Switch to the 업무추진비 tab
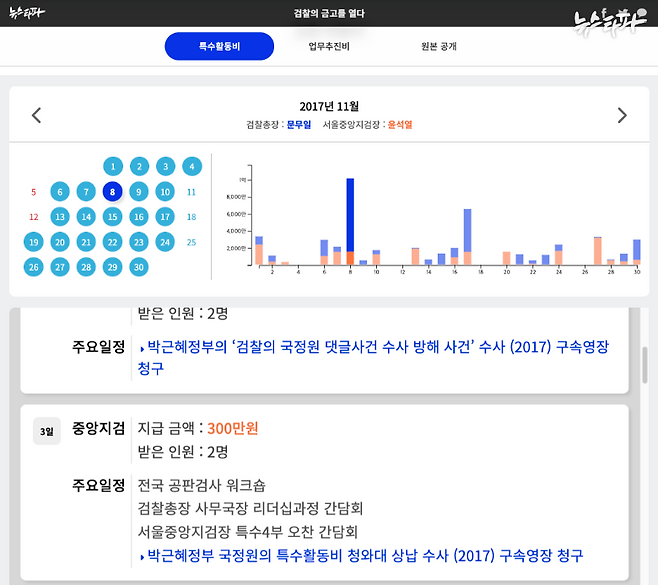 (x=329, y=46)
